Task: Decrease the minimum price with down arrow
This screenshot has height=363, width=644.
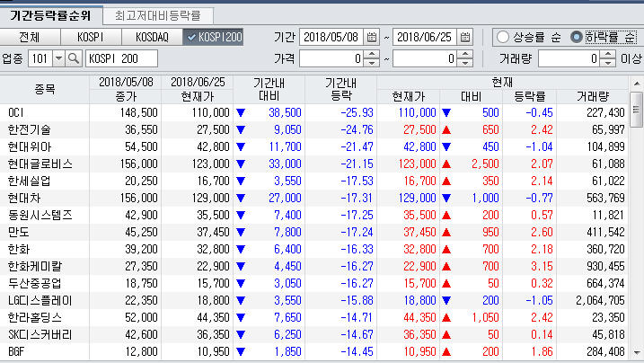Action: 372,63
